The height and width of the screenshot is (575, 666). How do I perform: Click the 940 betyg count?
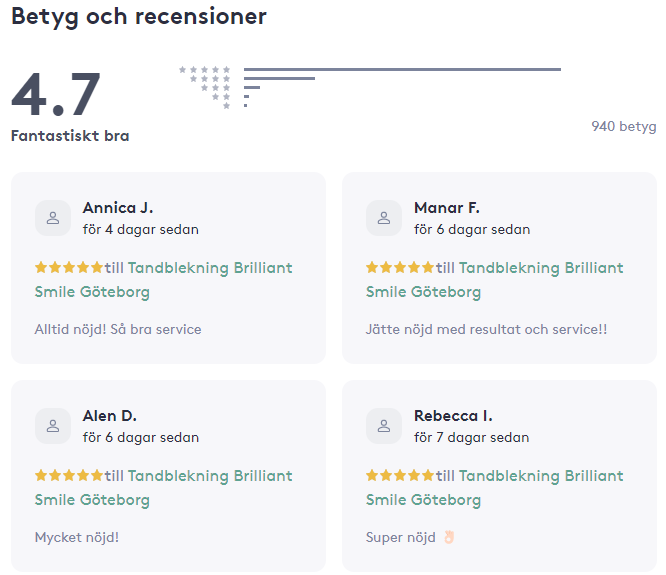coord(623,126)
